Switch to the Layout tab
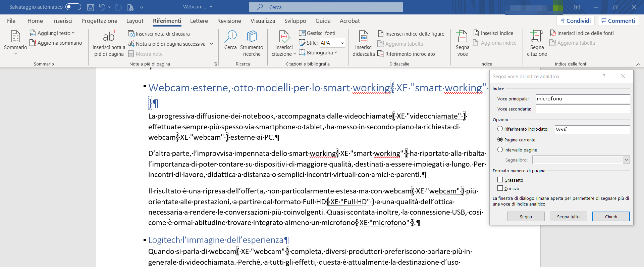This screenshot has height=267, width=644. pyautogui.click(x=135, y=21)
